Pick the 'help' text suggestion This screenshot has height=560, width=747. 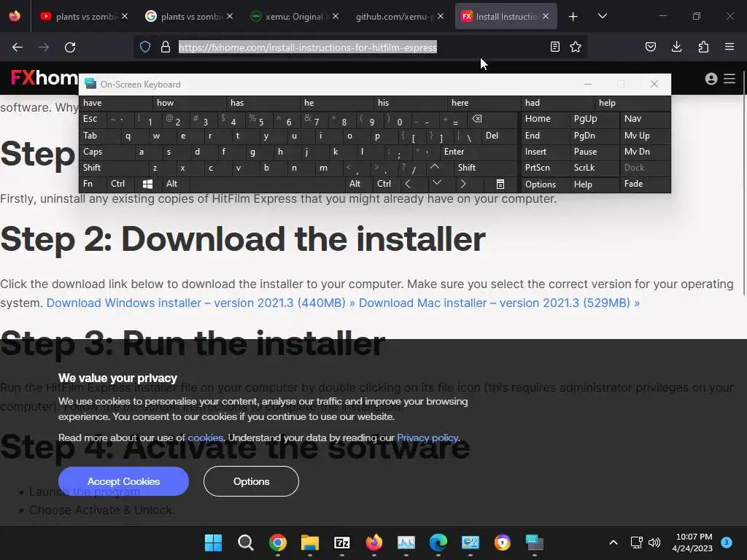[632, 103]
